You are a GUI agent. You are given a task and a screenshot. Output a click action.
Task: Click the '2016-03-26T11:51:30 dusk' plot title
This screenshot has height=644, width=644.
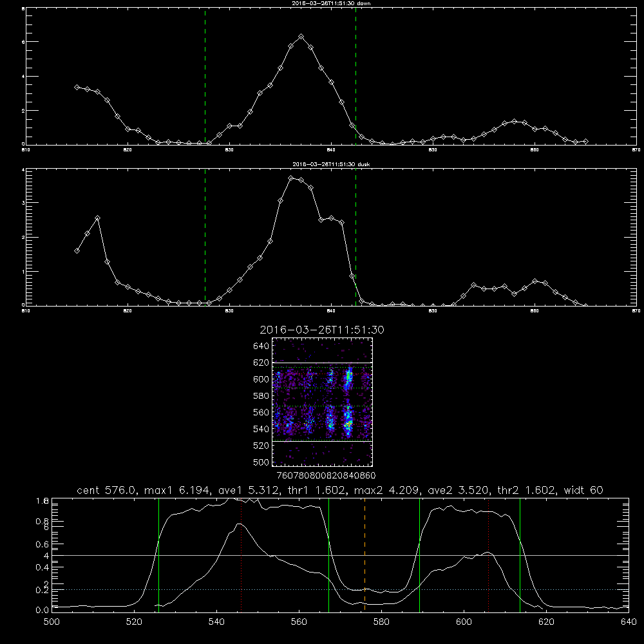click(331, 164)
